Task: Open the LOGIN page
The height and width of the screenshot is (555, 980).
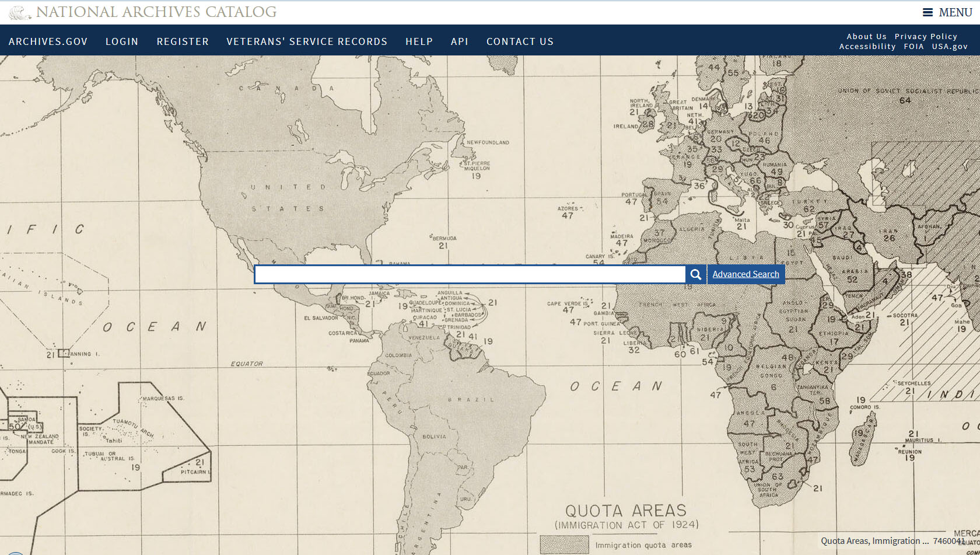Action: point(122,41)
